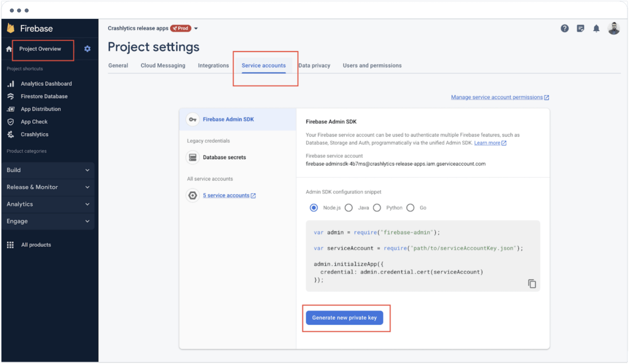Screen dimensions: 629x364
Task: Open the Learn more link
Action: (x=487, y=143)
